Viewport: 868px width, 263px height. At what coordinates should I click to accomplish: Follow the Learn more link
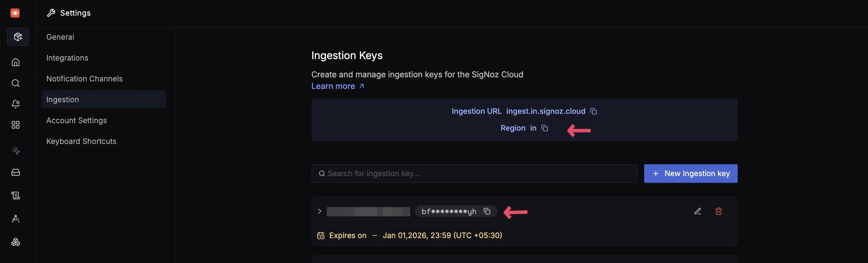pyautogui.click(x=337, y=86)
